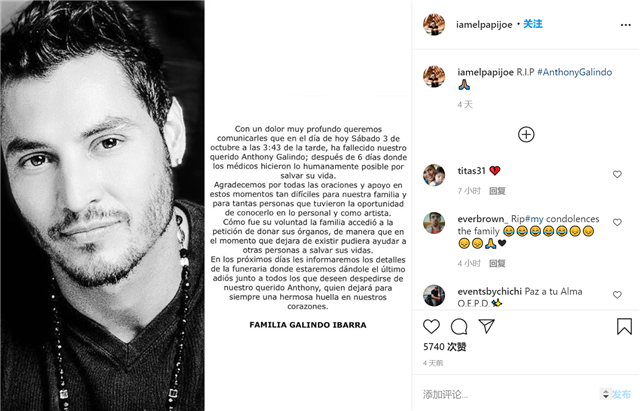Like the titas31 comment
640x411 pixels.
(x=617, y=174)
